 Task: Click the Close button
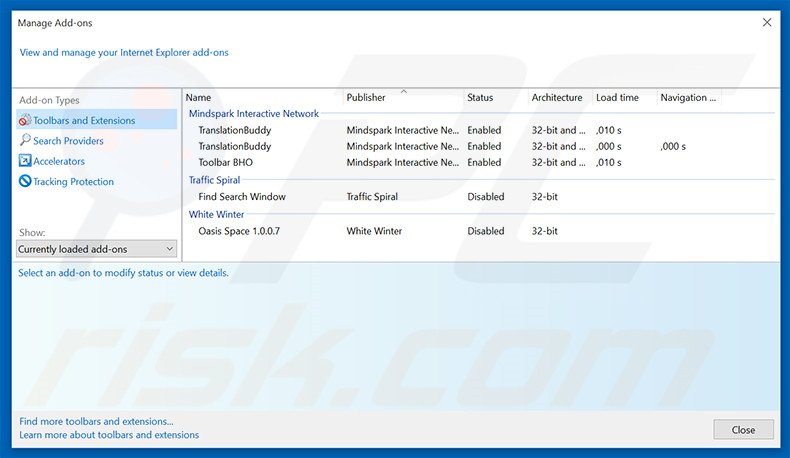click(743, 430)
